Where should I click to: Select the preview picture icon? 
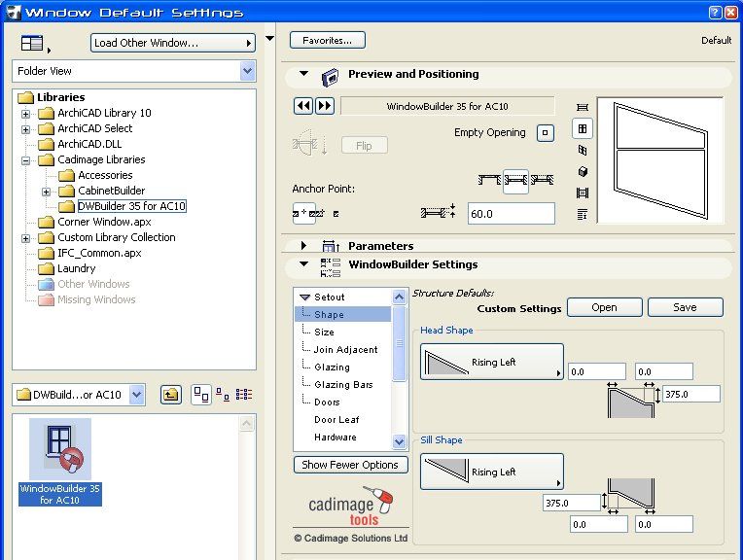(583, 192)
